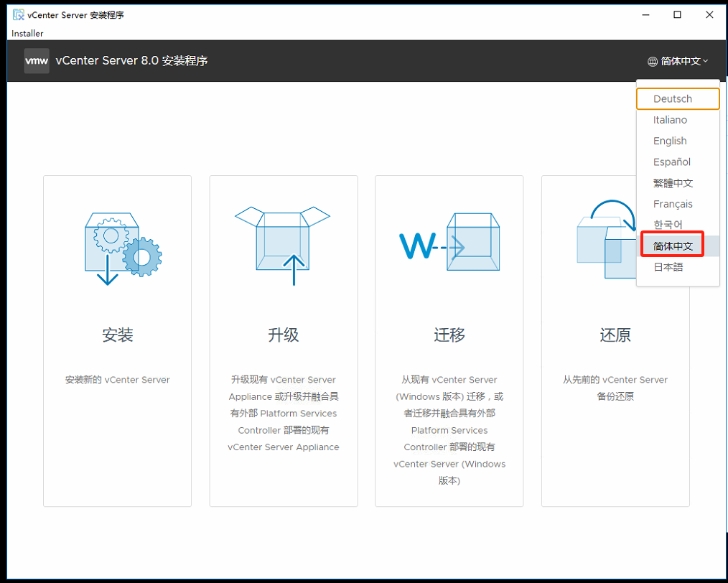This screenshot has width=728, height=583.
Task: Open the 迁移 card title
Action: pyautogui.click(x=449, y=335)
